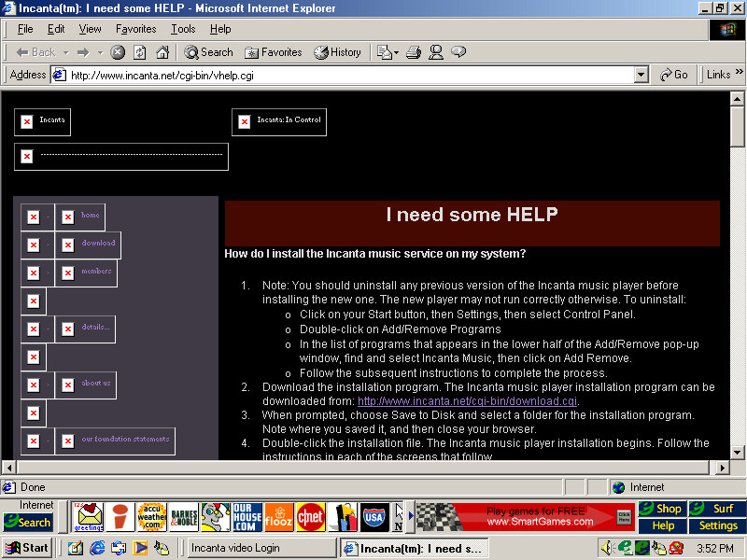Click the Stop button in toolbar
This screenshot has height=560, width=747.
click(x=118, y=52)
